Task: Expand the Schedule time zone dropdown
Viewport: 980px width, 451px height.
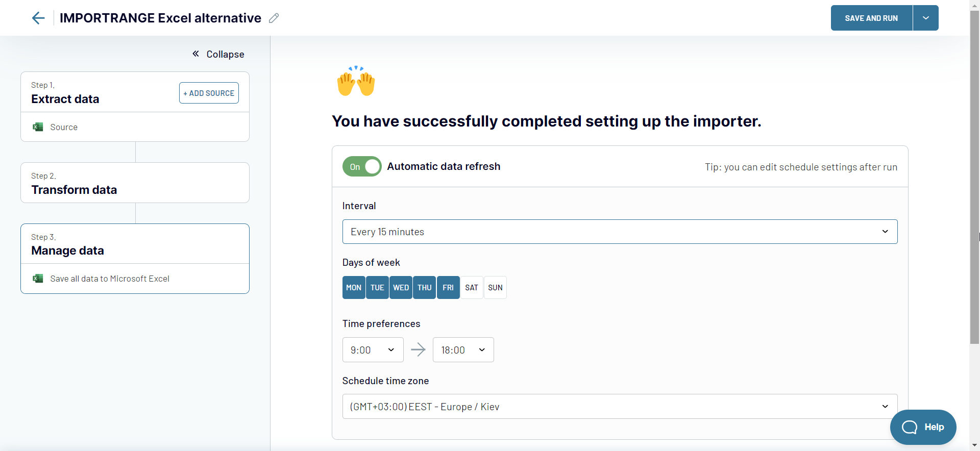Action: click(620, 407)
